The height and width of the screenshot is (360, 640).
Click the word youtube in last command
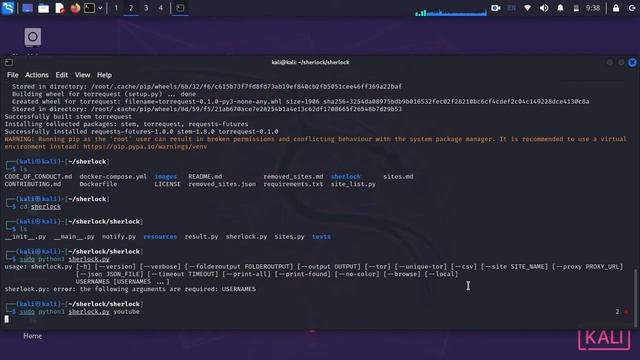coord(126,312)
